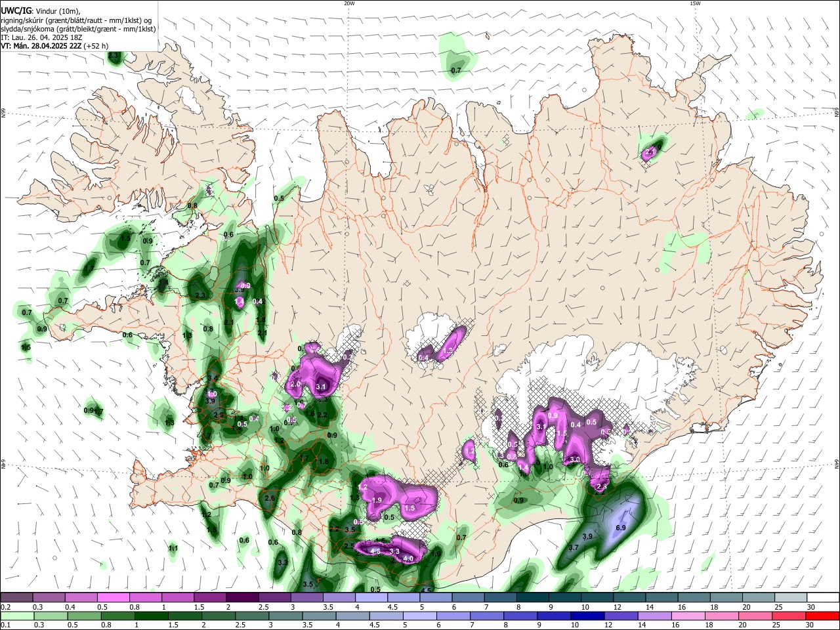Viewport: 840px width, 630px height.
Task: Select the 8–9 dark teal snow legend swatch
Action: [532, 597]
